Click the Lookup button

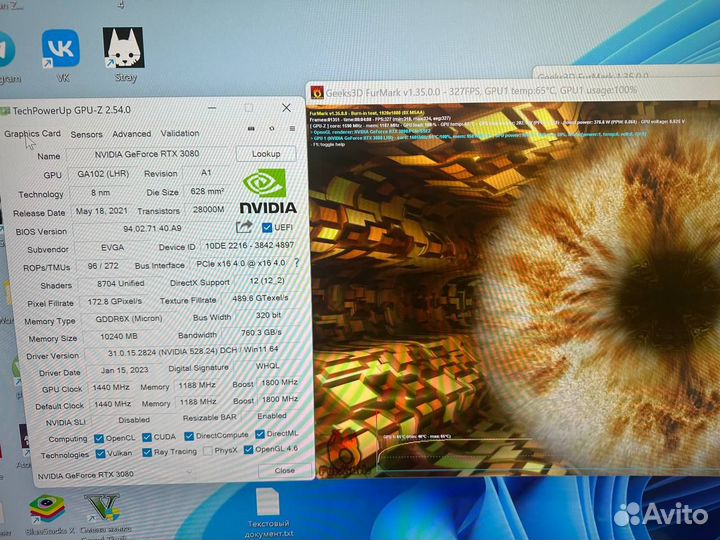266,154
